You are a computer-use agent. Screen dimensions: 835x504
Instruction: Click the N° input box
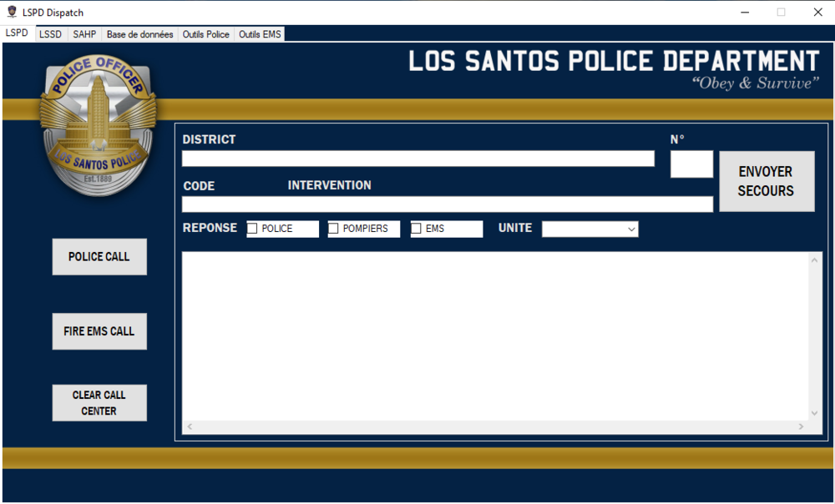pyautogui.click(x=691, y=164)
